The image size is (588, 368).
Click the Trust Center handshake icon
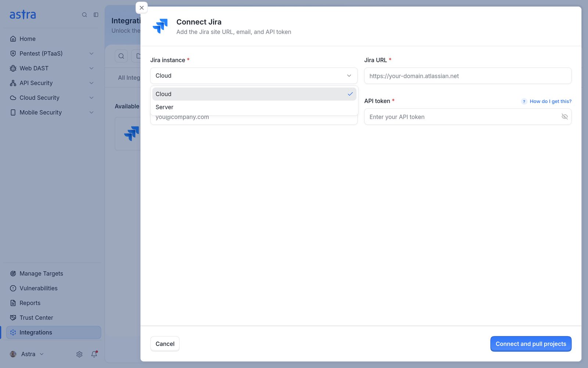tap(13, 318)
